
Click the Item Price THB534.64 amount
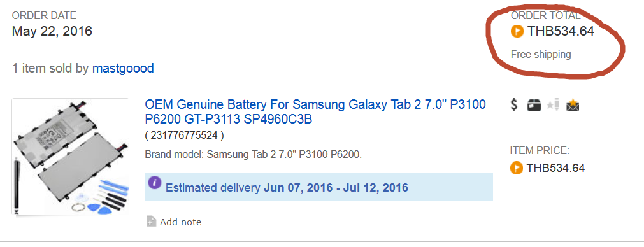pos(555,168)
